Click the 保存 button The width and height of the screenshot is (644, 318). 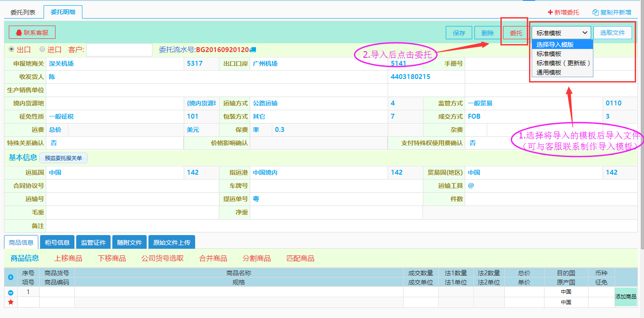(459, 33)
